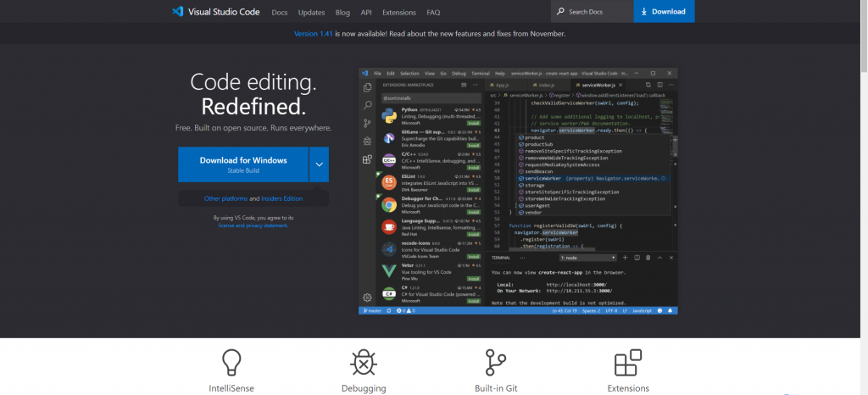Click the new terminal plus icon
Screen dimensions: 868x395
pos(626,258)
